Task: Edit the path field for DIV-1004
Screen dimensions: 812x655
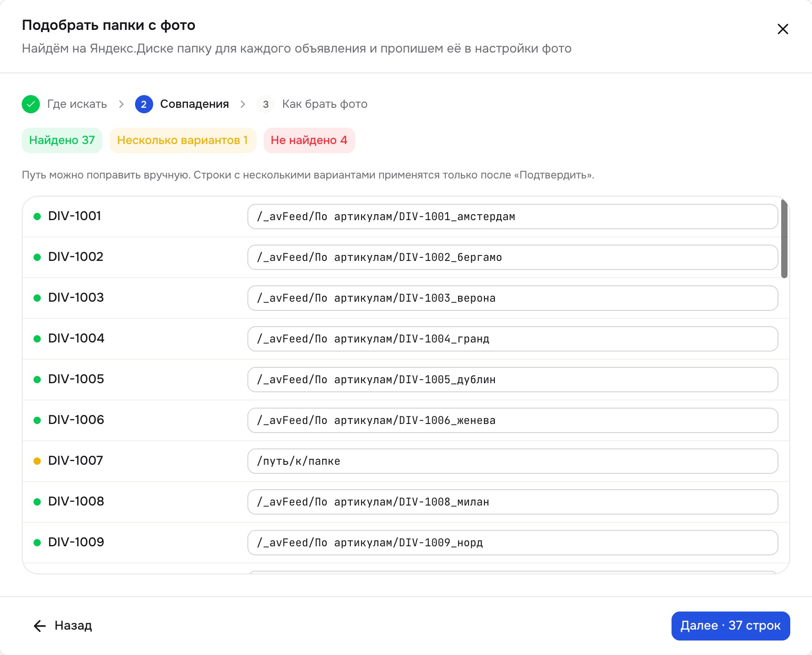Action: tap(512, 339)
